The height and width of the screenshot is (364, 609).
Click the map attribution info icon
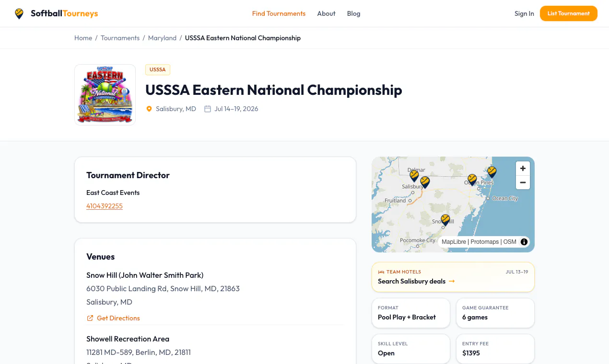point(524,242)
